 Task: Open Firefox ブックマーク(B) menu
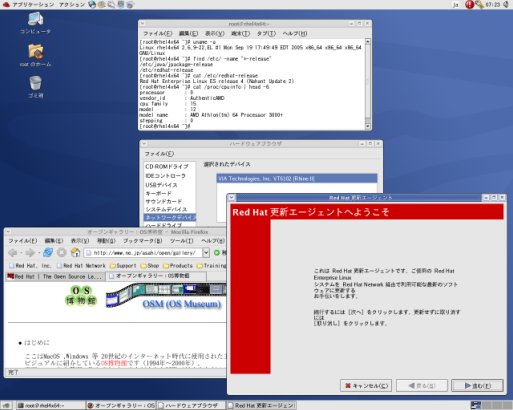143,241
